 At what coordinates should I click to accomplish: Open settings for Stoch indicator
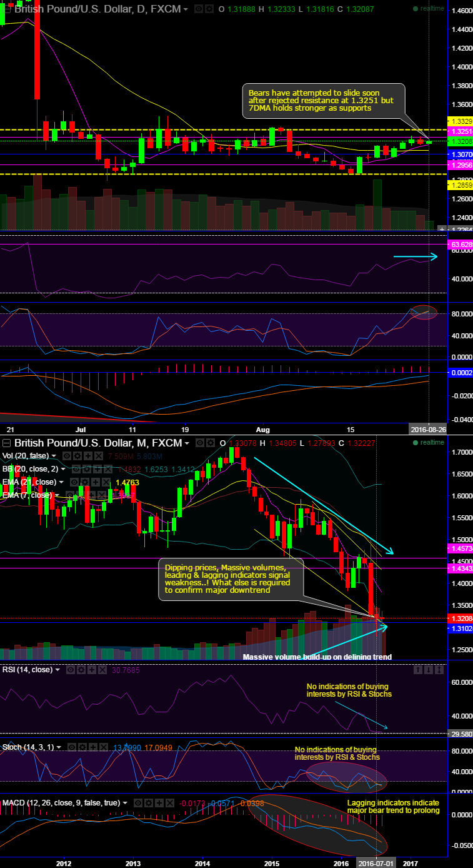pos(82,747)
